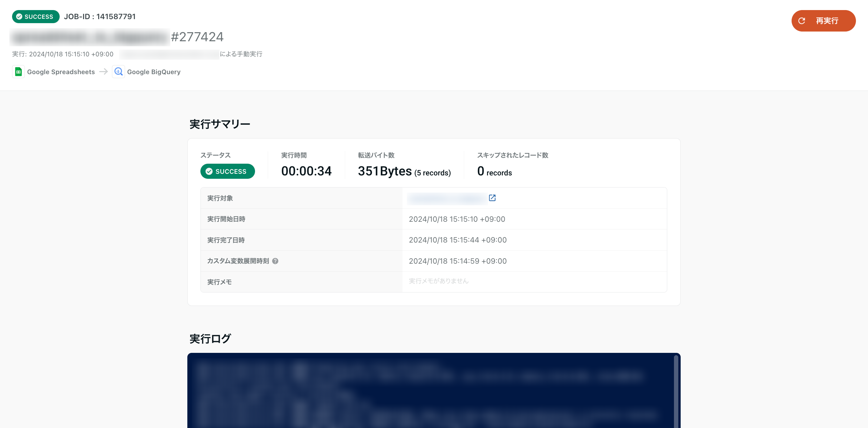Click start time 2024/10/18 15:15:10 in table
The width and height of the screenshot is (868, 428).
(457, 219)
